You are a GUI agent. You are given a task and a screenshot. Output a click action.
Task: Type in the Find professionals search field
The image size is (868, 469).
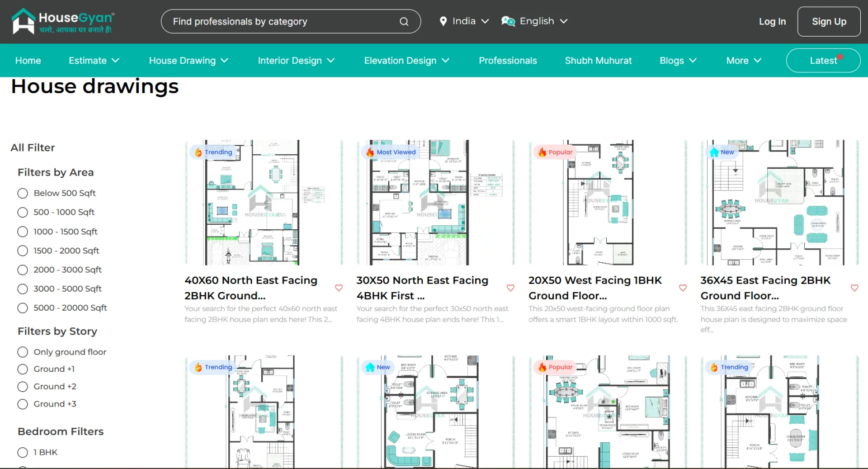(280, 22)
